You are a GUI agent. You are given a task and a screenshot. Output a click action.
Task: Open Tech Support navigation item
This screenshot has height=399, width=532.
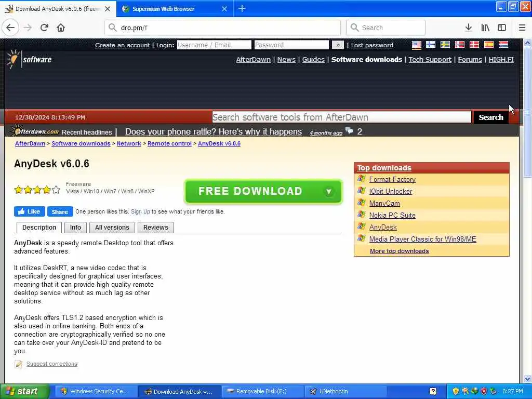tap(430, 59)
